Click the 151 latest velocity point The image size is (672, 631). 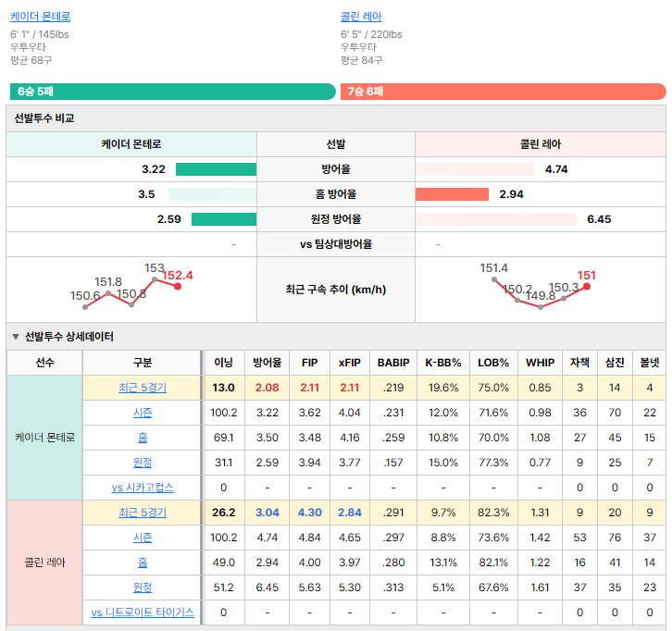(x=587, y=286)
